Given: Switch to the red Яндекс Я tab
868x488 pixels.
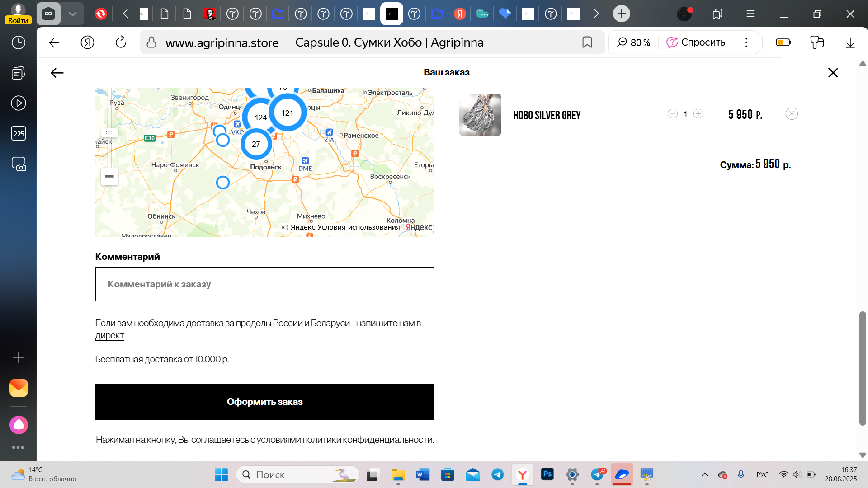Looking at the screenshot, I should (460, 14).
